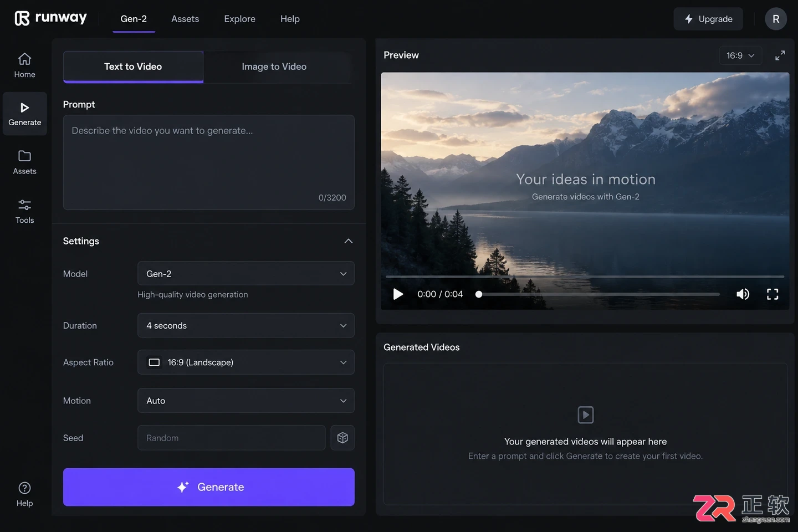
Task: Open Help from the sidebar bottom
Action: [24, 495]
